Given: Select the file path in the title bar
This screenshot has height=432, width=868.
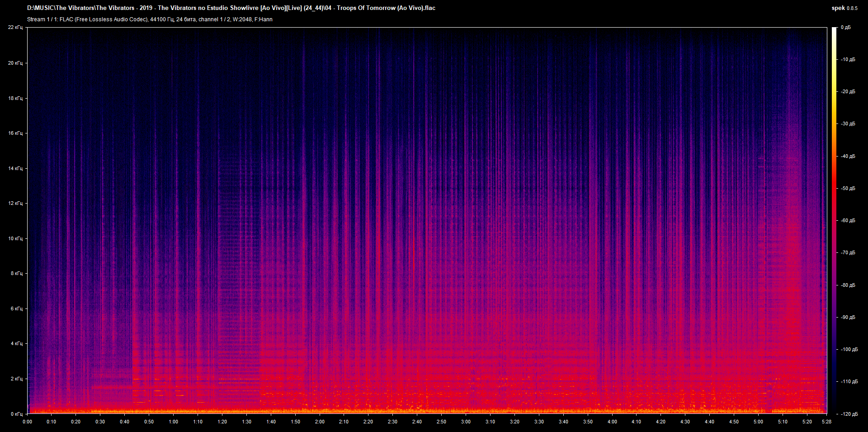Looking at the screenshot, I should 231,8.
